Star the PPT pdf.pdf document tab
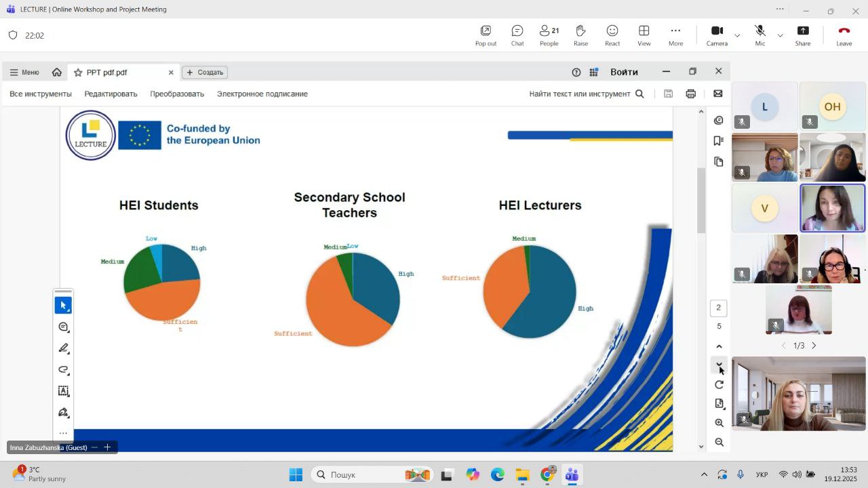 (x=78, y=73)
